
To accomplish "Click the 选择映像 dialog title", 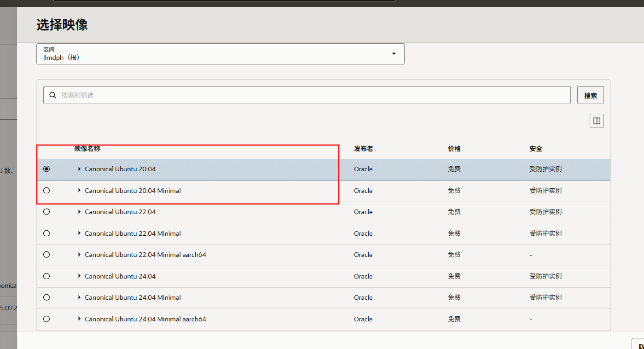I will tap(62, 25).
